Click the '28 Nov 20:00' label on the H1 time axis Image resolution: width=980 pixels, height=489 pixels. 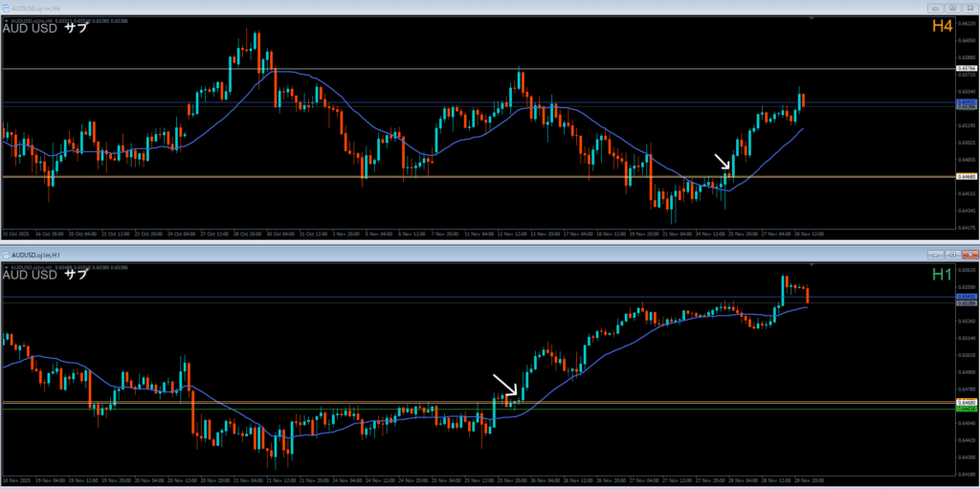pos(812,481)
